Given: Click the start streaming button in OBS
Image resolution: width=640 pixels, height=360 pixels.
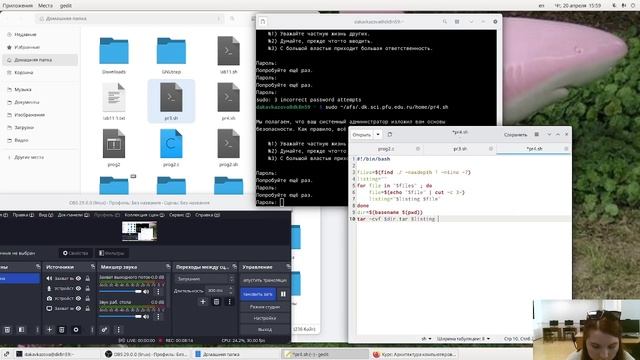Looking at the screenshot, I should click(x=265, y=280).
